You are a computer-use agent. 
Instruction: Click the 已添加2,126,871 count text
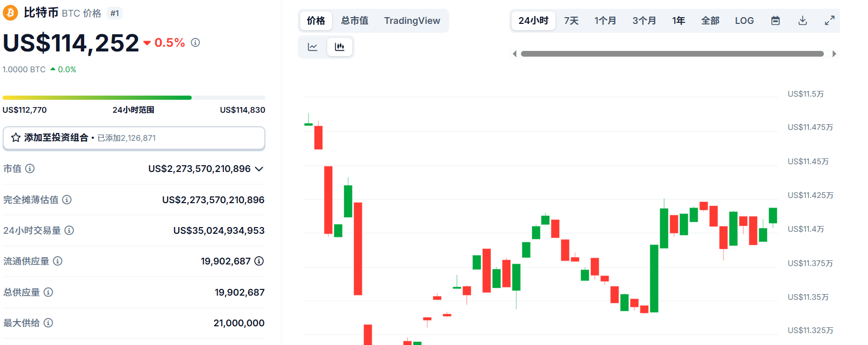(x=127, y=138)
